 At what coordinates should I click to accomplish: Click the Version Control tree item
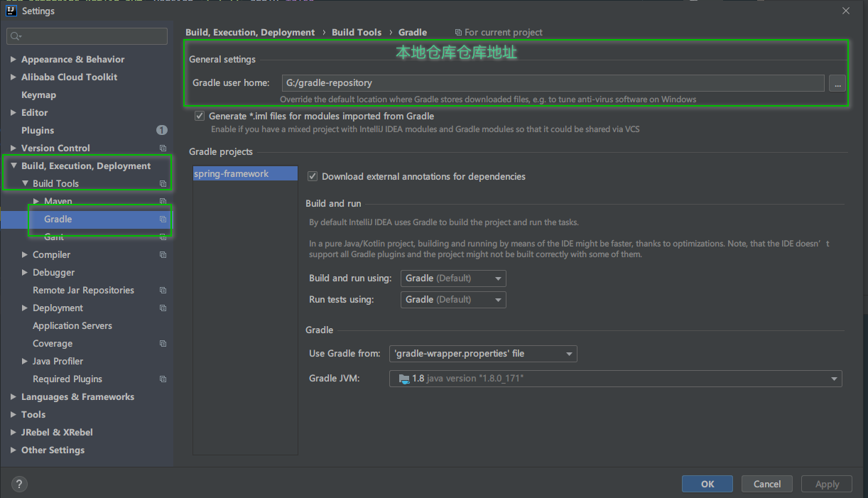pos(55,148)
